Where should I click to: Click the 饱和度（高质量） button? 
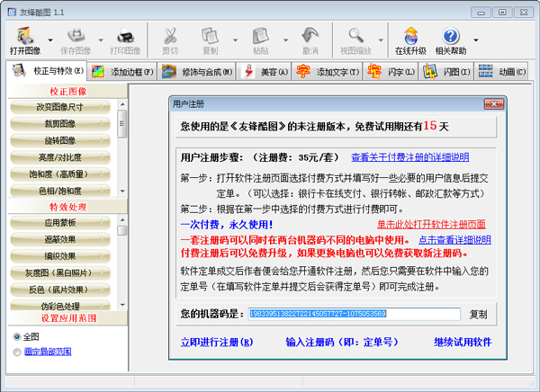click(x=60, y=174)
